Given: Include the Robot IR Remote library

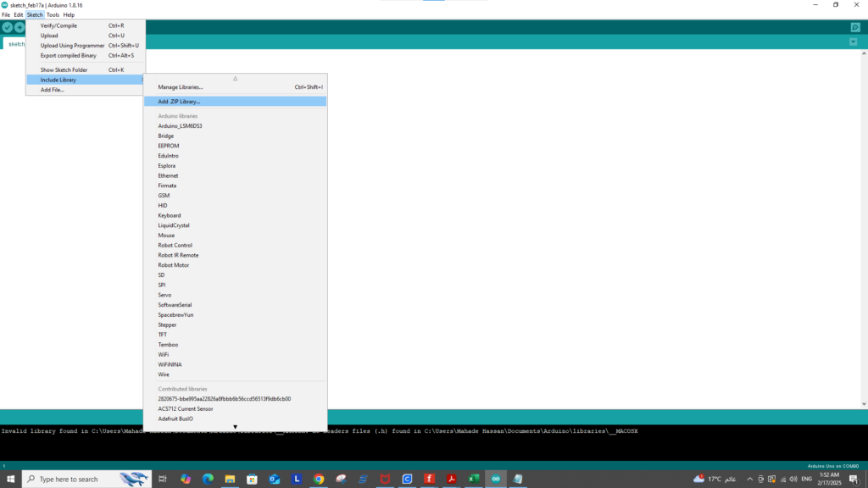Looking at the screenshot, I should click(x=236, y=255).
